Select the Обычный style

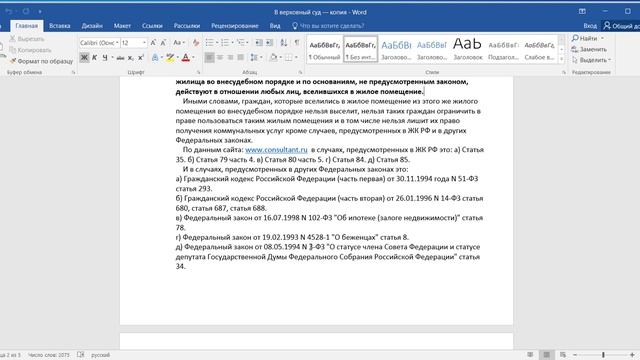[324, 49]
